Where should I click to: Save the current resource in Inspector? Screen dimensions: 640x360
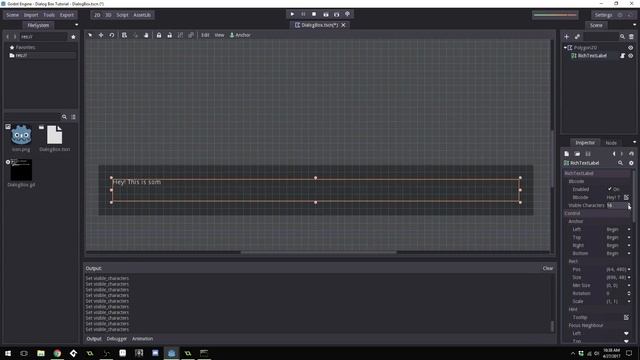tap(588, 154)
